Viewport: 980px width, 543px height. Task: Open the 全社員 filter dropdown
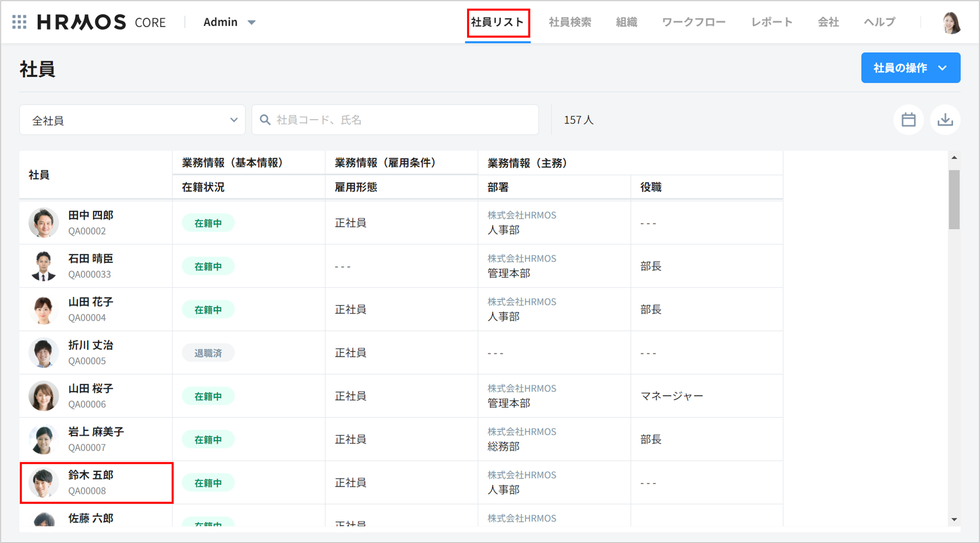[x=132, y=120]
